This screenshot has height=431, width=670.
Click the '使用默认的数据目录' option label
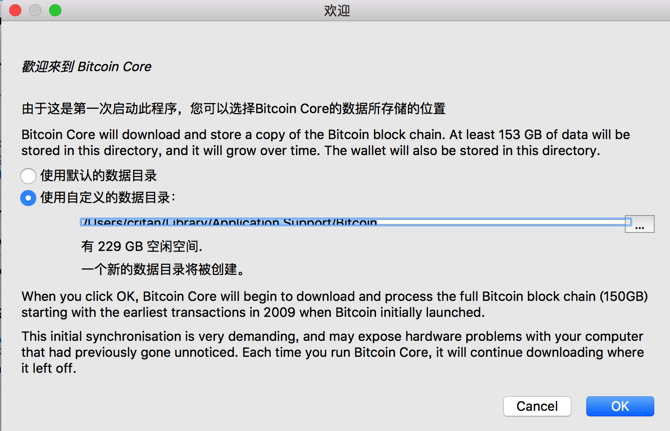(98, 176)
